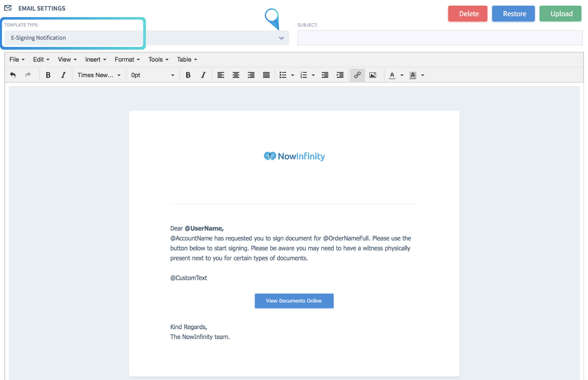
Task: Click the Upload button
Action: 560,14
